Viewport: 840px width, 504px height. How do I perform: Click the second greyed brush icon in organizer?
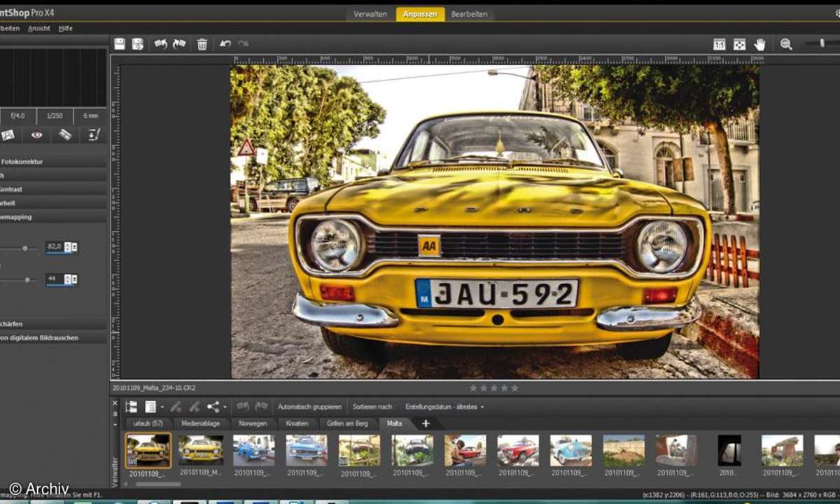195,407
